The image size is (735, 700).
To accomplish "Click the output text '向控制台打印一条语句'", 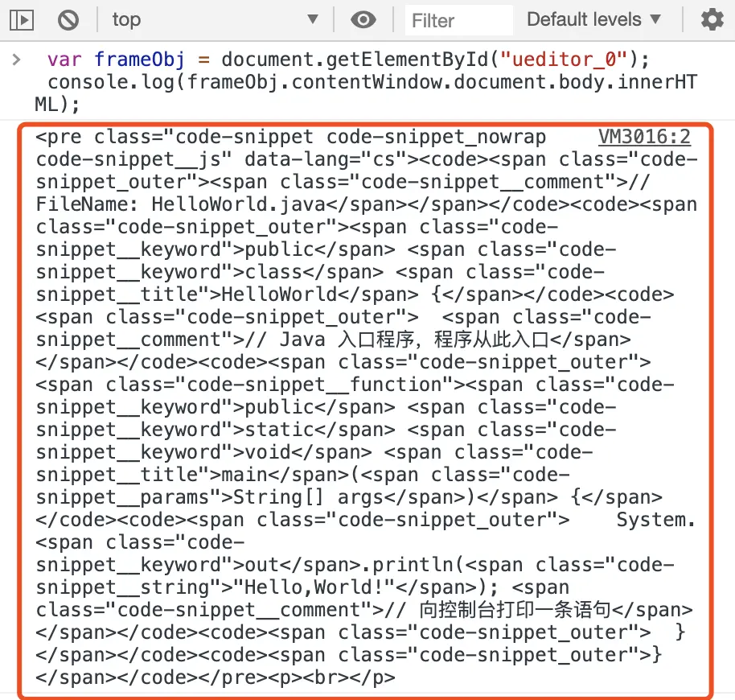I will (x=515, y=610).
